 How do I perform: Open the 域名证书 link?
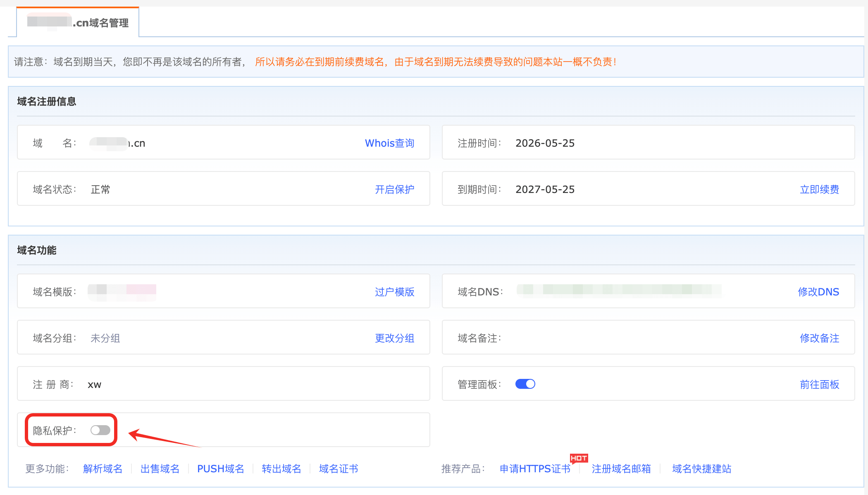click(x=339, y=469)
